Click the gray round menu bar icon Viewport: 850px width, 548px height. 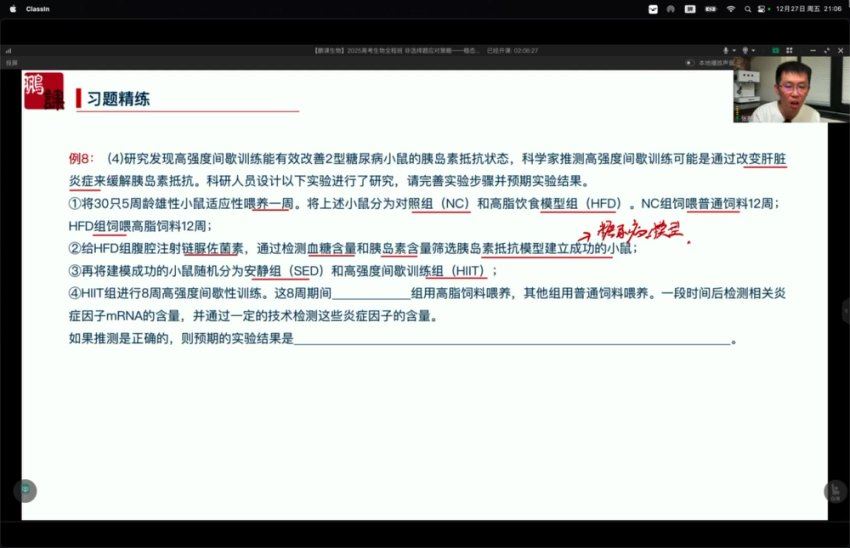(671, 9)
